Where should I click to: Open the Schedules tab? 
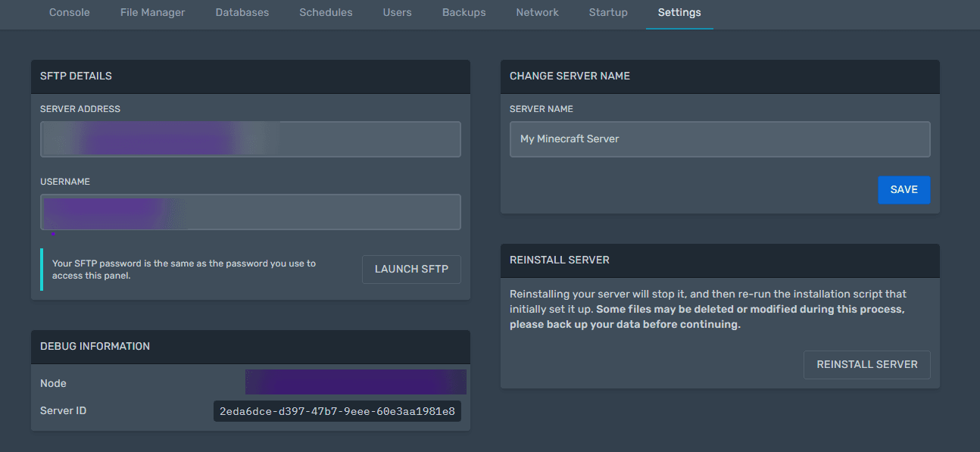[x=326, y=13]
